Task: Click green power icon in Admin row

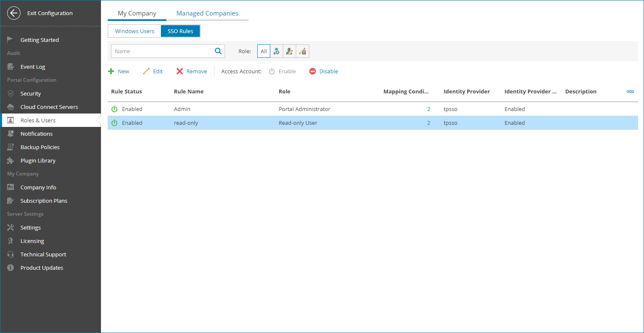Action: pyautogui.click(x=114, y=109)
